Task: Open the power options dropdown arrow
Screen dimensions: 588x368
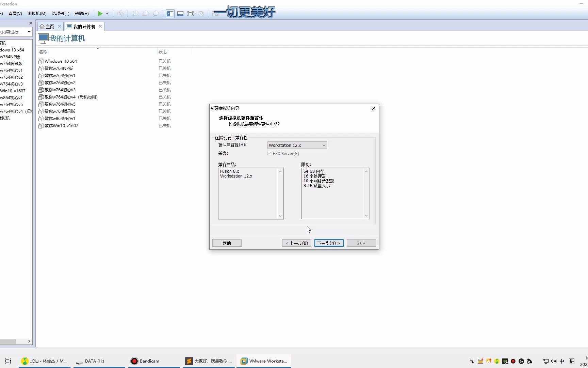Action: tap(107, 14)
